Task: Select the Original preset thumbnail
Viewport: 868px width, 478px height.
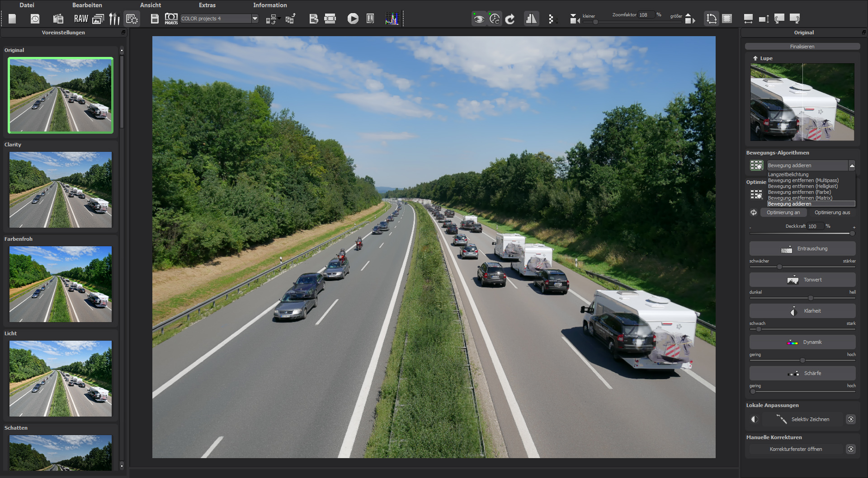Action: 61,95
